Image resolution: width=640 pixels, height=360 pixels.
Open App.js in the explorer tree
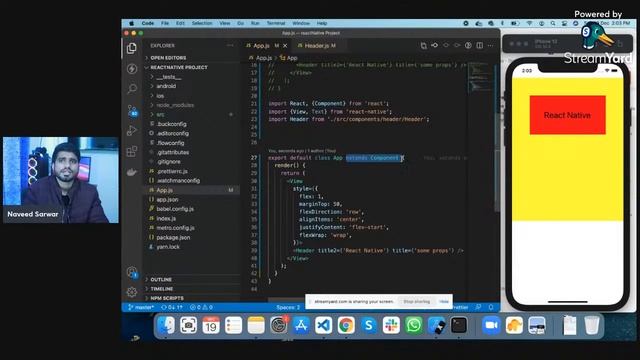pyautogui.click(x=164, y=190)
